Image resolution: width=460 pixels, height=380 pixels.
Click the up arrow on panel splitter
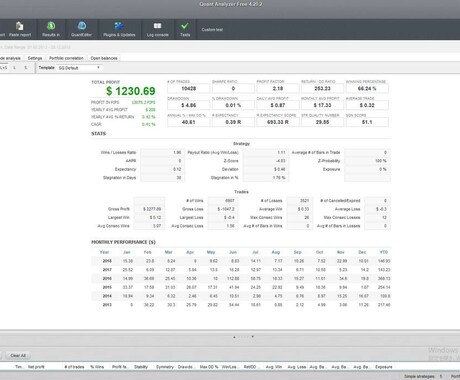[234, 337]
